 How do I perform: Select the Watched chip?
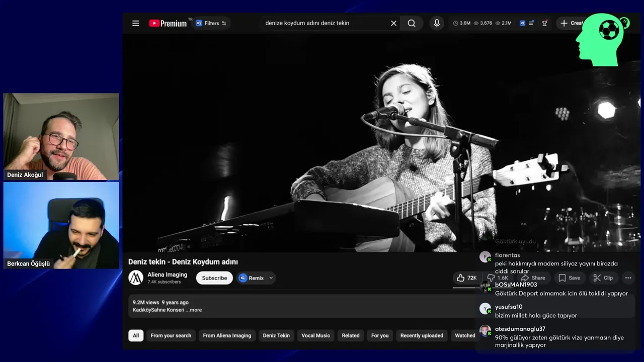click(464, 335)
